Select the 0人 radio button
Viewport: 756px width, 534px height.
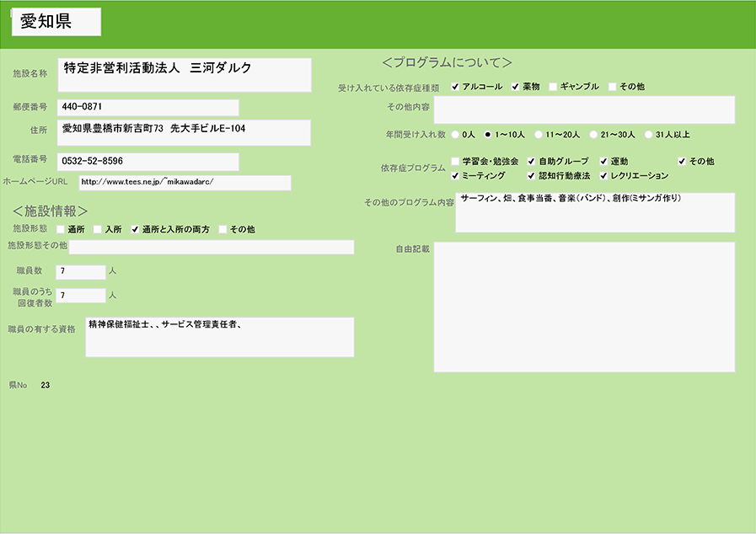pyautogui.click(x=456, y=135)
